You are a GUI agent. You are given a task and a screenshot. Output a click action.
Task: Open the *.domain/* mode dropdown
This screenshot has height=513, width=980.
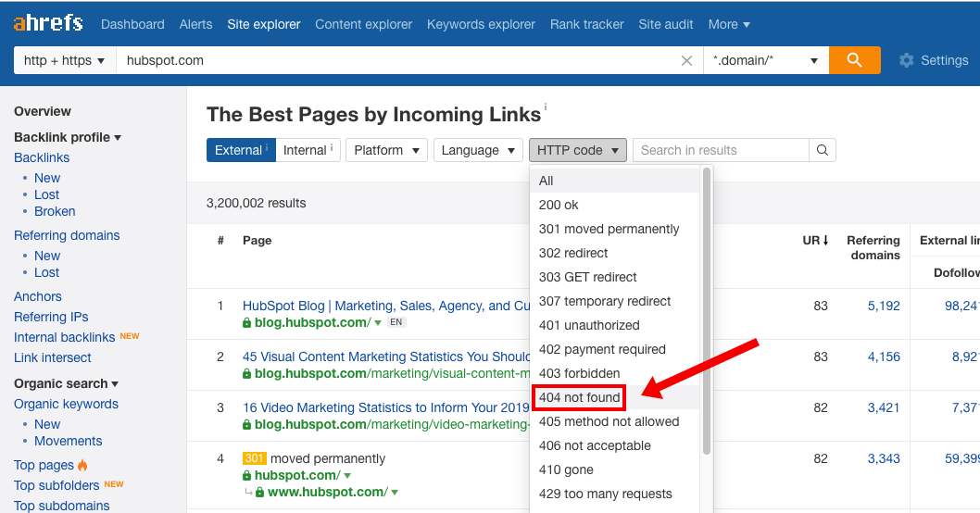tap(766, 60)
